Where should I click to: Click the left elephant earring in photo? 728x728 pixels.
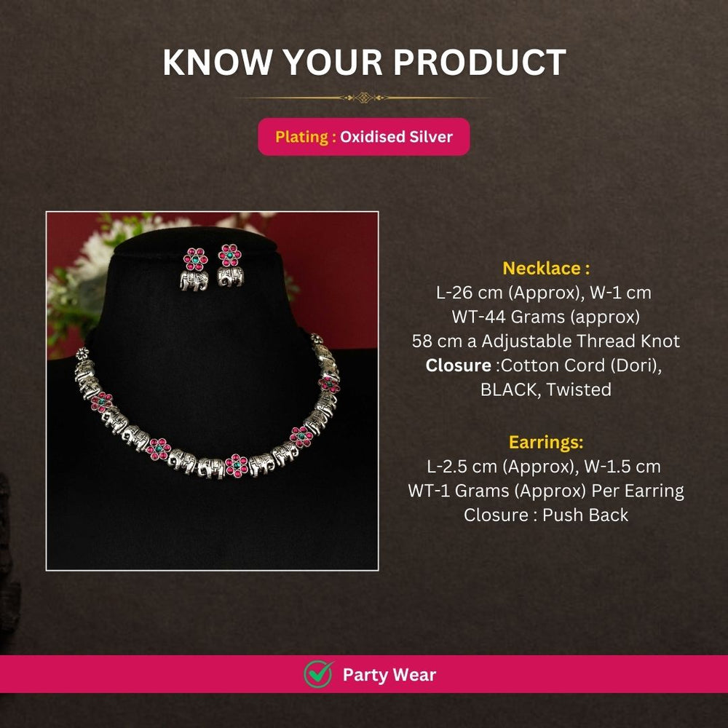(195, 270)
